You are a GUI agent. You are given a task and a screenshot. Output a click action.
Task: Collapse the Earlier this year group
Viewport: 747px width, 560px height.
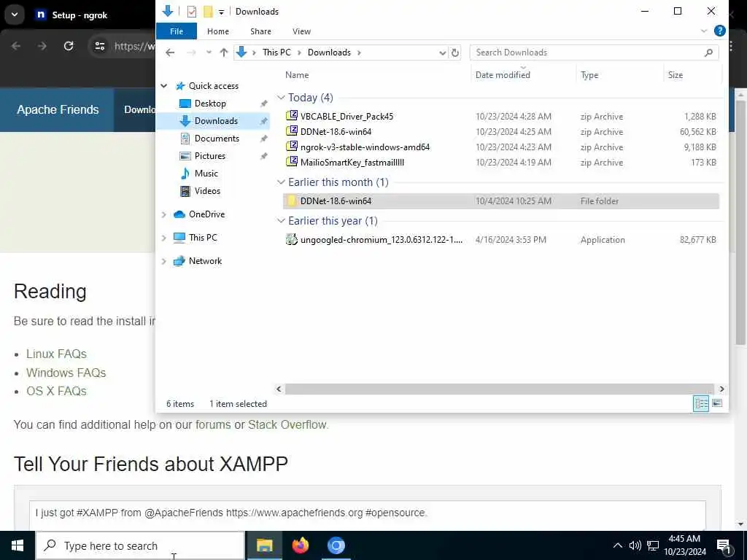click(281, 220)
